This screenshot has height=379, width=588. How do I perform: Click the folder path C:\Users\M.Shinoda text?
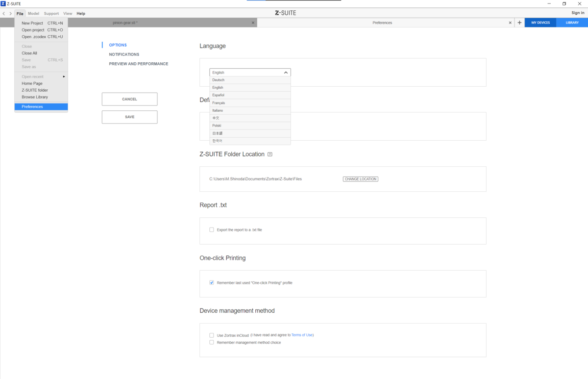tap(255, 179)
